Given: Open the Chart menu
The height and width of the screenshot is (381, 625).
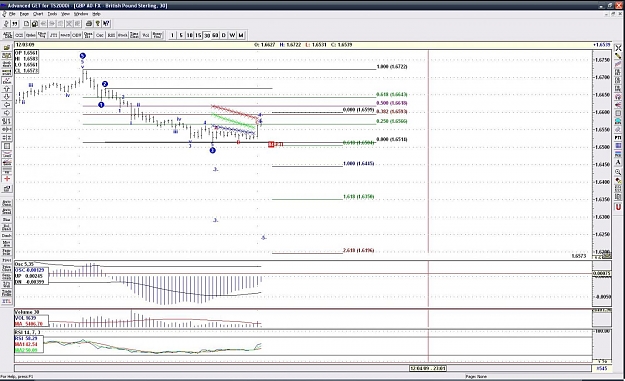Looking at the screenshot, I should point(38,14).
